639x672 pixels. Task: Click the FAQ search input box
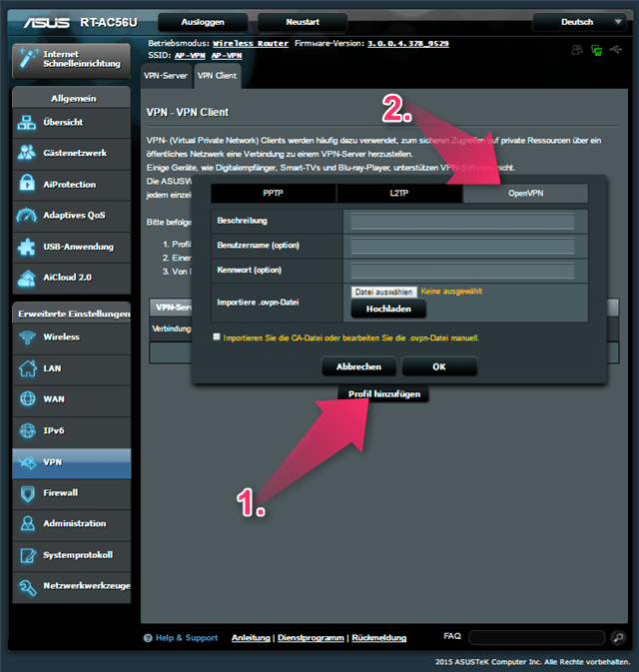pos(536,638)
